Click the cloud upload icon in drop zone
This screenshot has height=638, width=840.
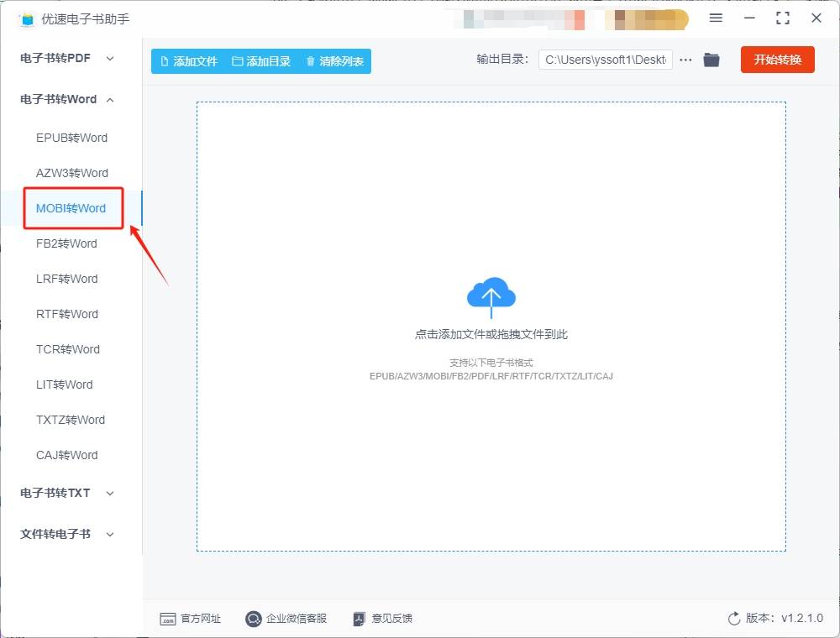[x=491, y=295]
